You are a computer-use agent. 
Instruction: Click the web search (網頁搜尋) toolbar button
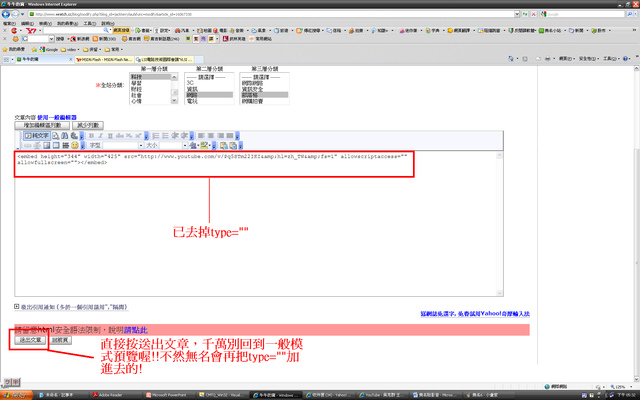(x=122, y=31)
